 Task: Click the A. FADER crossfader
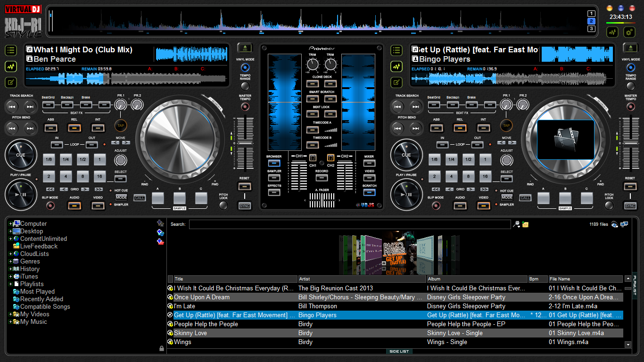tap(322, 201)
